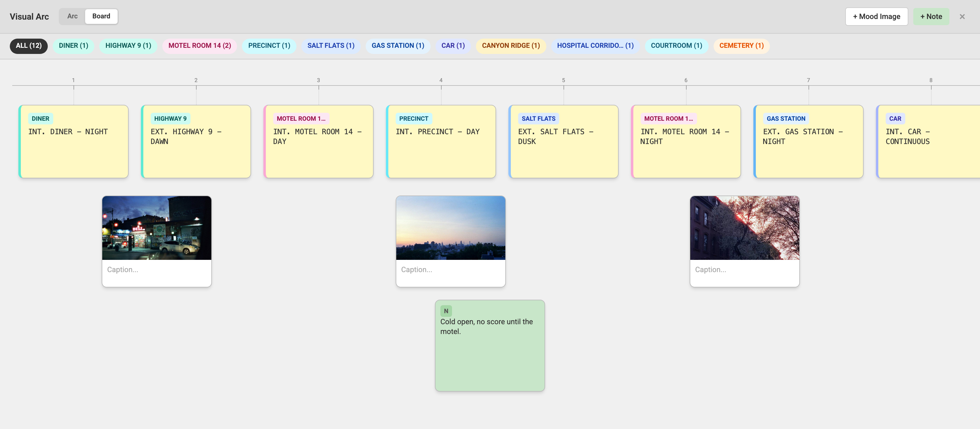Select timeline marker 5
The image size is (980, 429).
tap(563, 80)
